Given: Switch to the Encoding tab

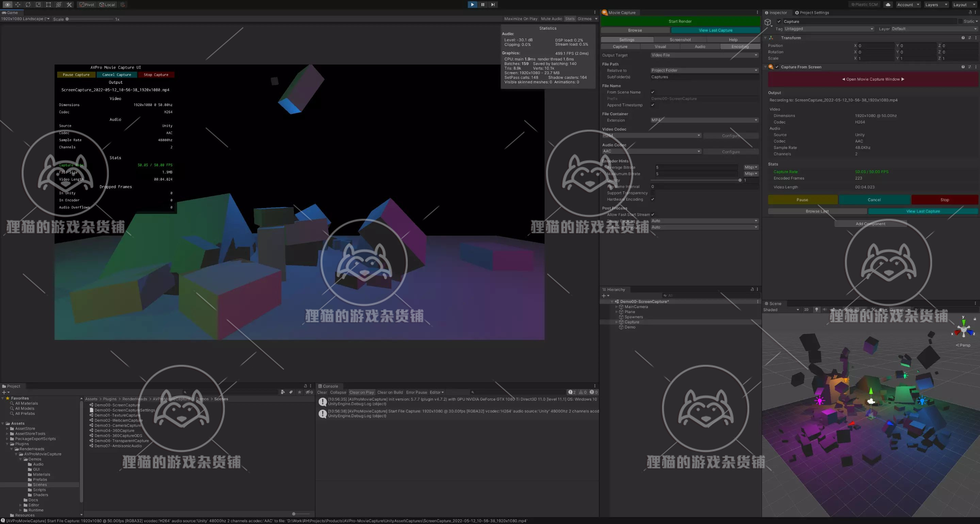Looking at the screenshot, I should point(739,46).
